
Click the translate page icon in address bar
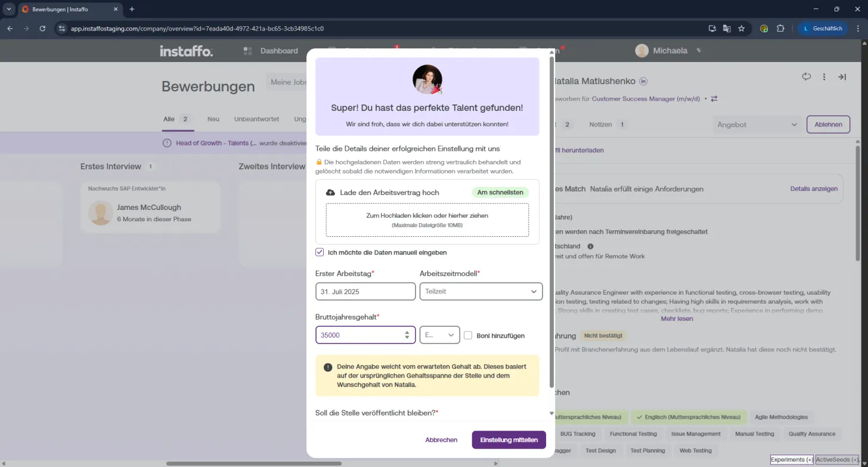point(727,28)
